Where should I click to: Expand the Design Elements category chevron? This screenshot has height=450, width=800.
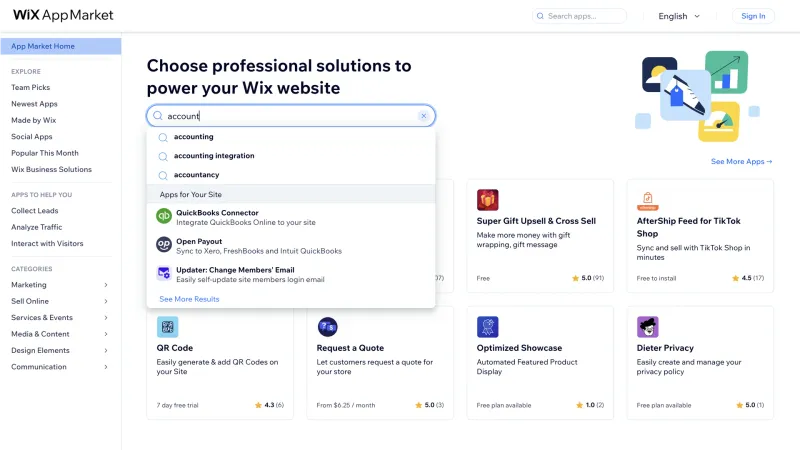[106, 351]
